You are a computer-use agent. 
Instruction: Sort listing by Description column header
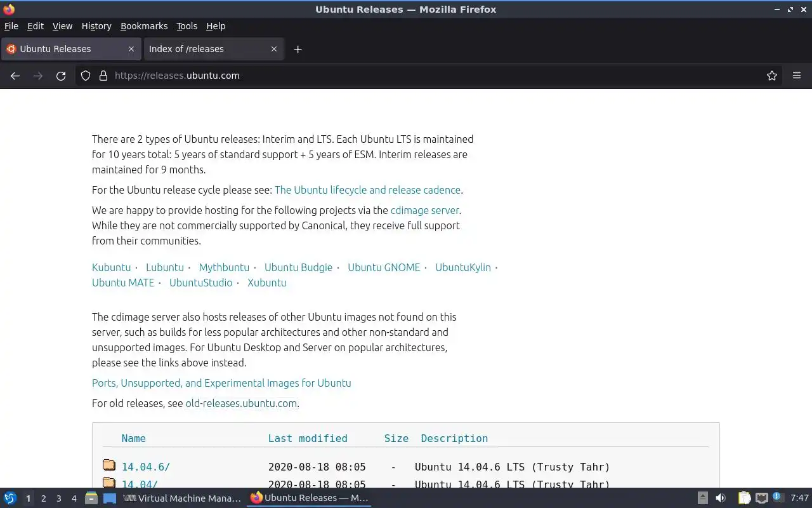(454, 438)
